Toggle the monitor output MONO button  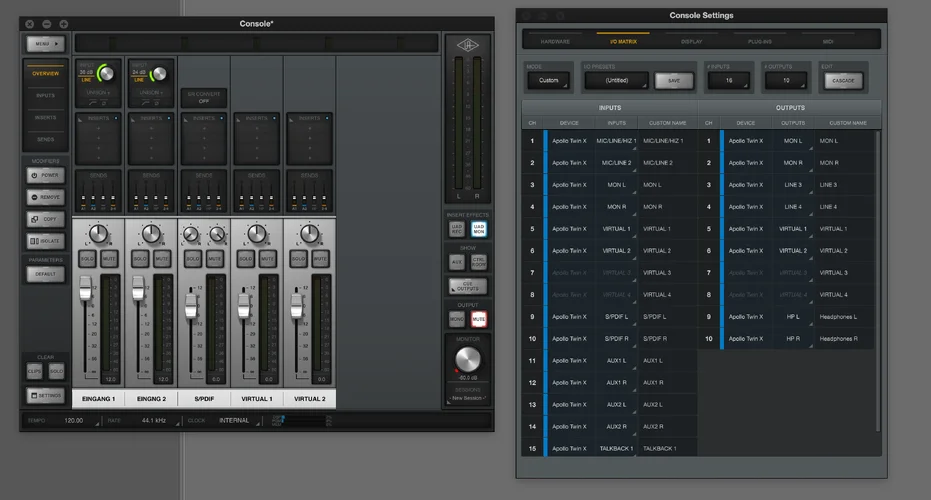456,319
